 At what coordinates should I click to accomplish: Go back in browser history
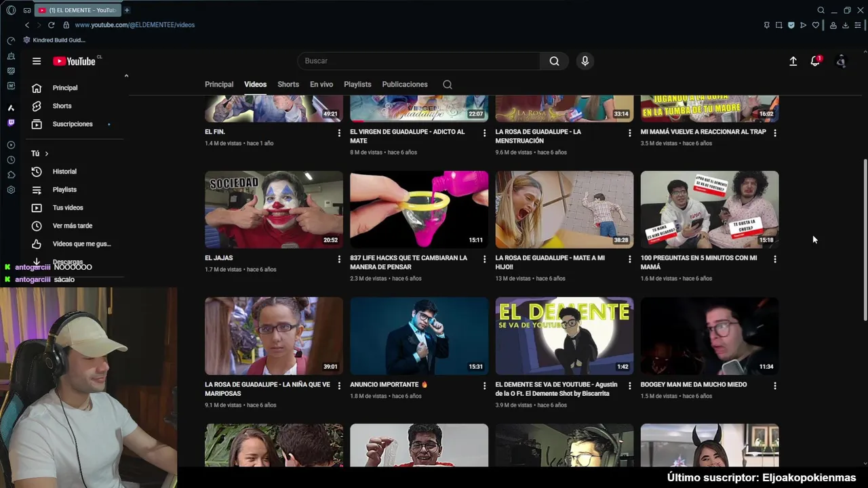(x=27, y=25)
